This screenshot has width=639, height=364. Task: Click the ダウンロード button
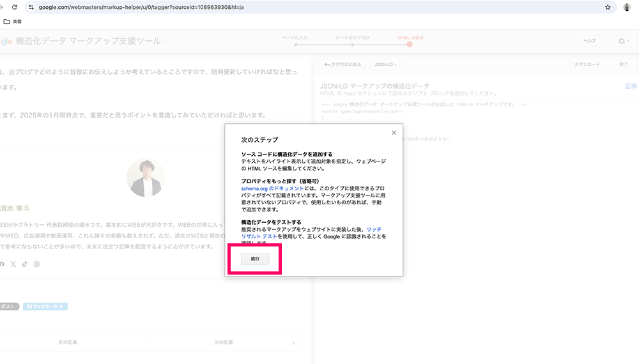tap(587, 64)
